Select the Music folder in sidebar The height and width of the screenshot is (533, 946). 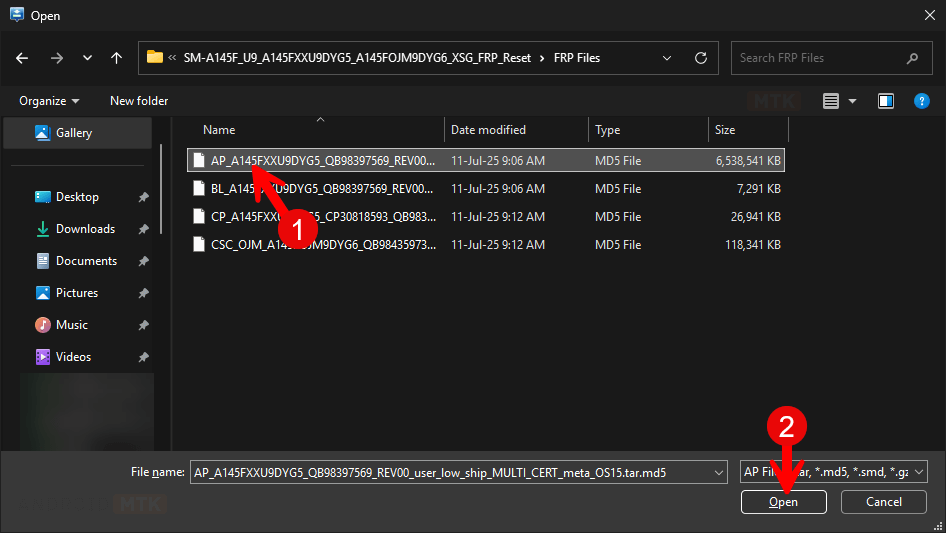coord(71,325)
